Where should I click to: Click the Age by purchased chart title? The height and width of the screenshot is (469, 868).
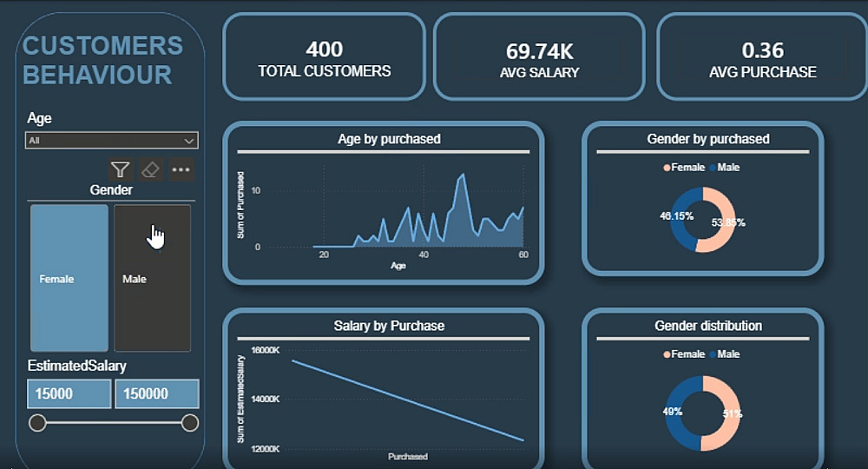(x=389, y=139)
